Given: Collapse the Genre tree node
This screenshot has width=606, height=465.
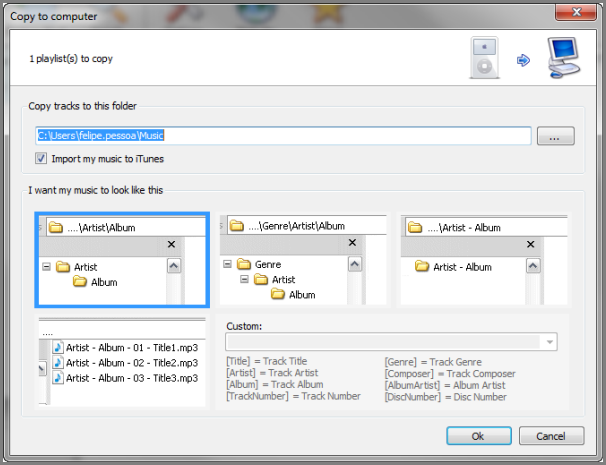Looking at the screenshot, I should [228, 265].
